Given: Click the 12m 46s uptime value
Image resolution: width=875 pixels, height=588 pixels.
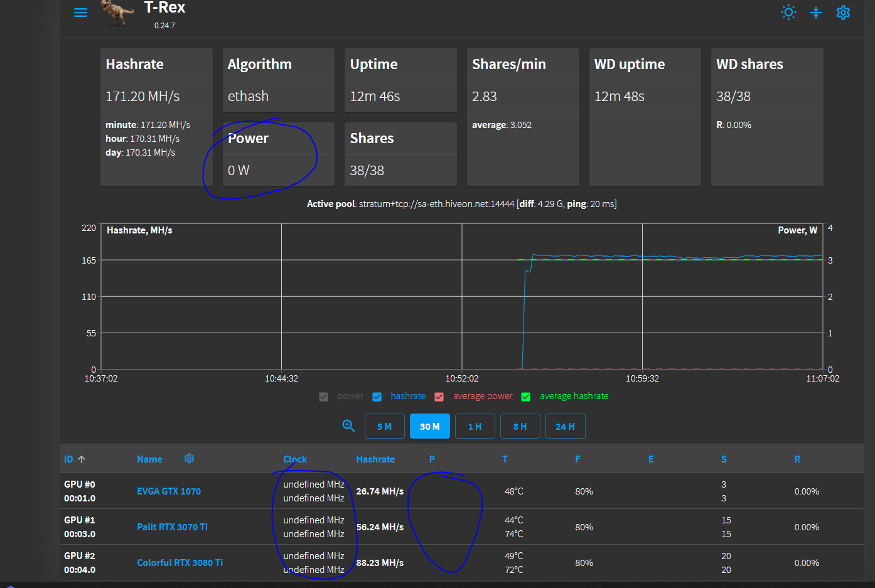Looking at the screenshot, I should click(x=375, y=96).
